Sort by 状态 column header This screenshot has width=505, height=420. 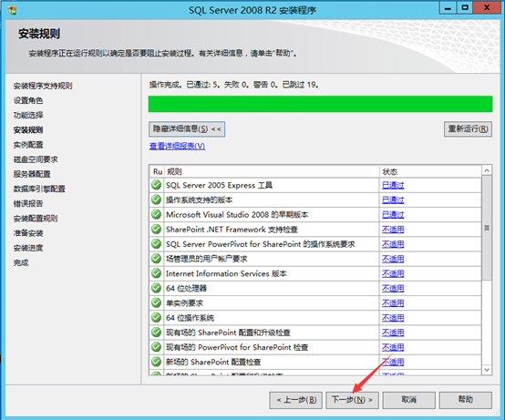pos(430,171)
